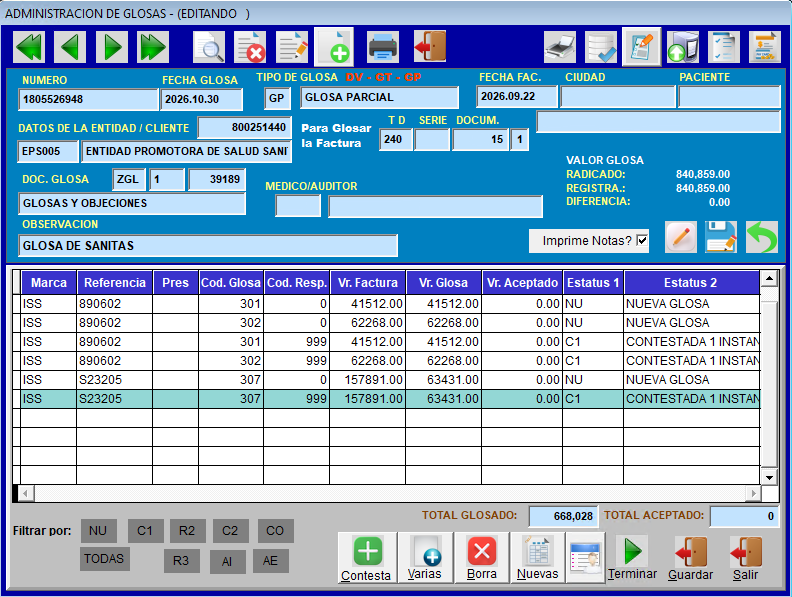Click the EPS005 entity code field
The width and height of the screenshot is (792, 597).
[48, 152]
